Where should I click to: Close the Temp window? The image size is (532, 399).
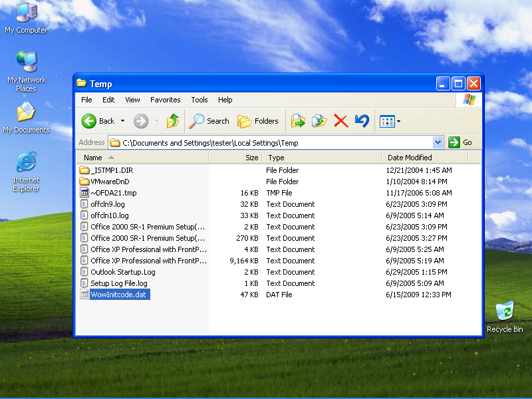point(473,84)
